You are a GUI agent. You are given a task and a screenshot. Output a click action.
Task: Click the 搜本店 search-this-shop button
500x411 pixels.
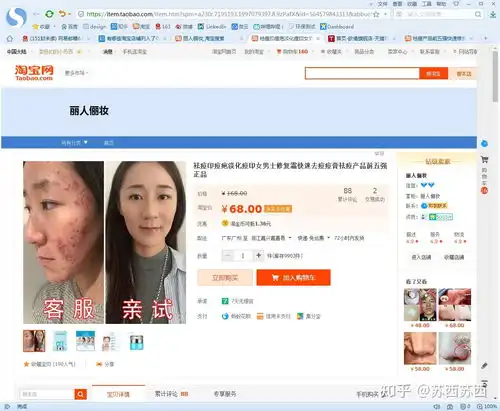point(464,73)
